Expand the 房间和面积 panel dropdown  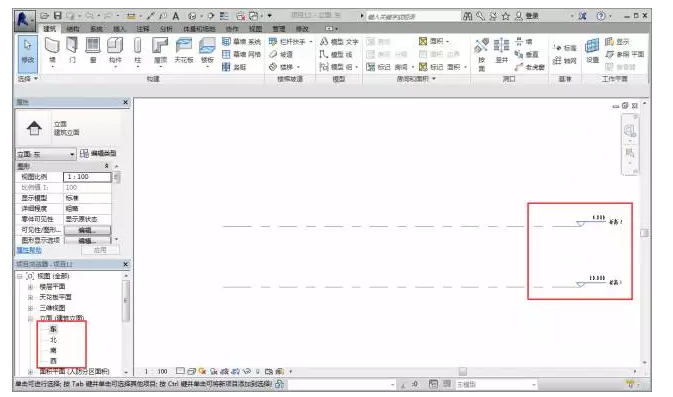pyautogui.click(x=416, y=79)
